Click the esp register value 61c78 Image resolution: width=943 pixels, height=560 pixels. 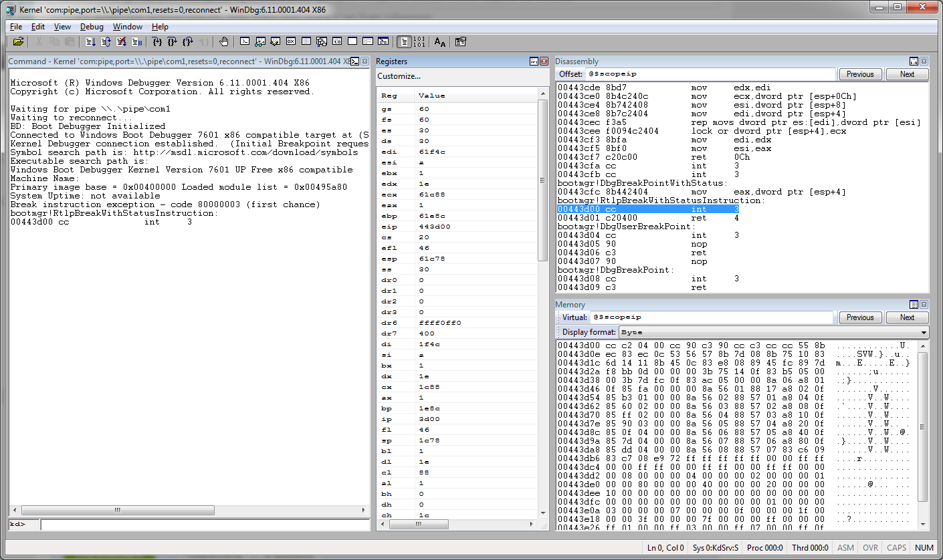pyautogui.click(x=431, y=259)
